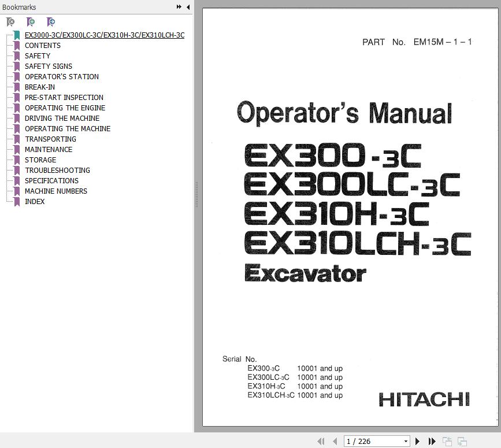Click the bookmark icon beside MACHINE NUMBERS
This screenshot has width=501, height=448.
click(17, 191)
